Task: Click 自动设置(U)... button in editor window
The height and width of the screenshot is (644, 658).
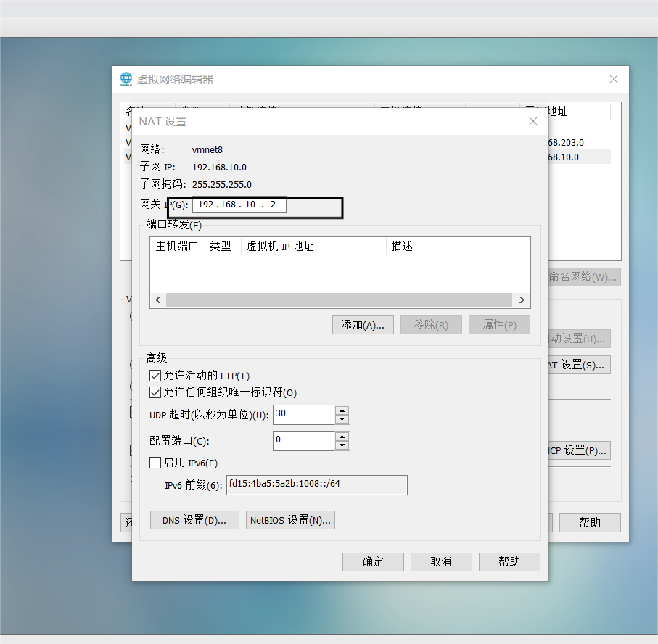Action: click(x=579, y=339)
